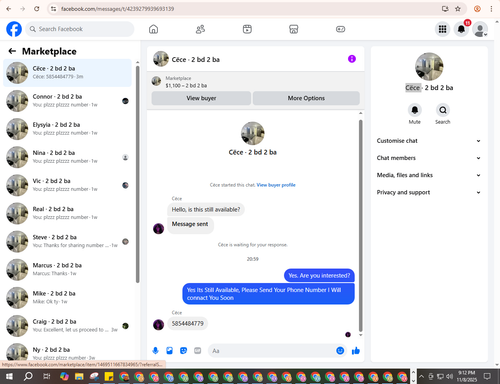Open File Explorer from the taskbar

[x=79, y=377]
